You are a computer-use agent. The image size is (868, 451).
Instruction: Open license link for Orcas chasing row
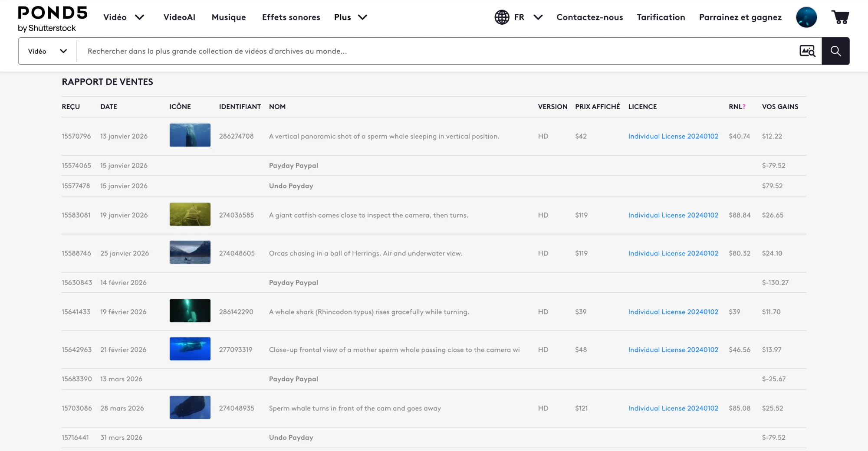673,253
